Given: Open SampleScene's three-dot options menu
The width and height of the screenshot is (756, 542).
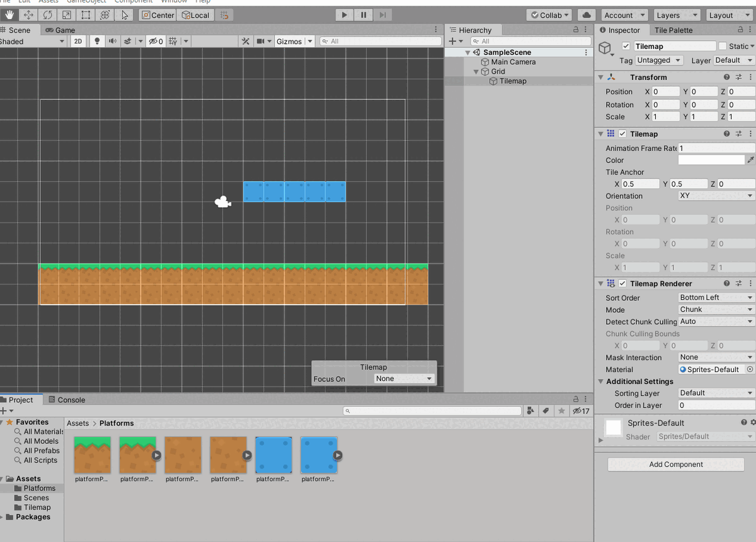Looking at the screenshot, I should click(587, 52).
